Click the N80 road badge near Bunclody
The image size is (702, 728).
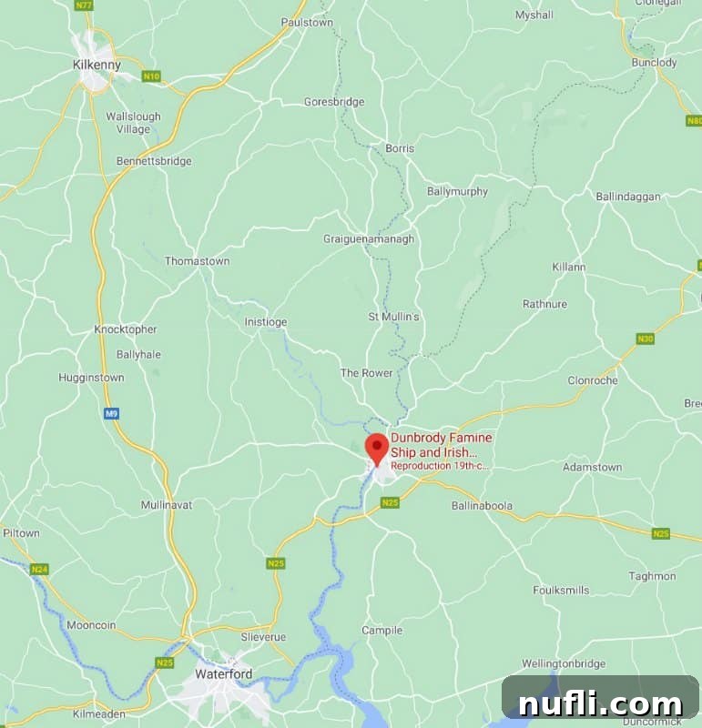[694, 121]
